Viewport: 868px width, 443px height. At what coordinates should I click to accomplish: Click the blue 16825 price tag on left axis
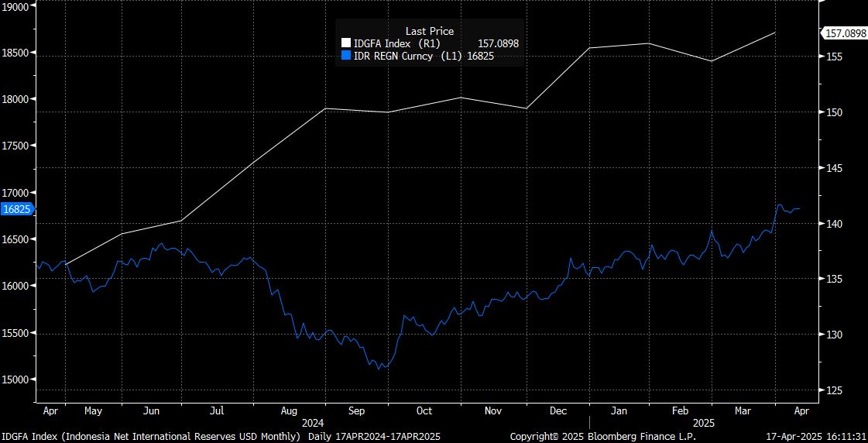15,209
